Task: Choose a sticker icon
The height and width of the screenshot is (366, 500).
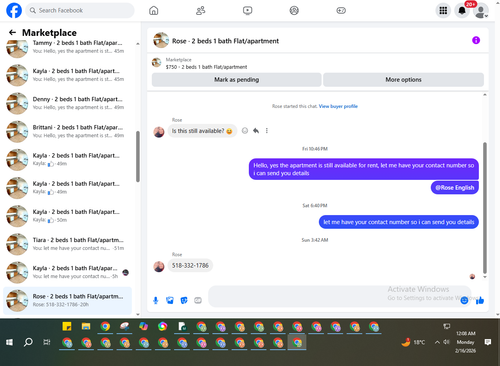Action: 184,301
